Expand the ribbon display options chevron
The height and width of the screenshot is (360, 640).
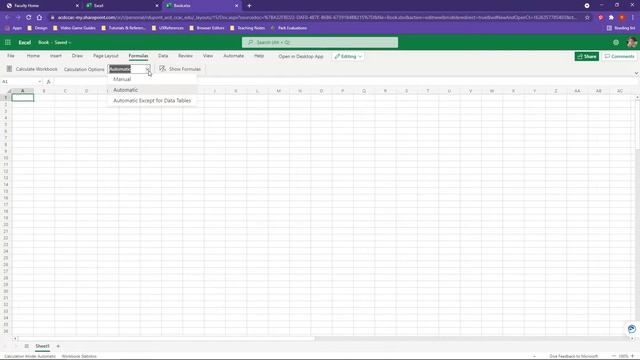point(636,73)
